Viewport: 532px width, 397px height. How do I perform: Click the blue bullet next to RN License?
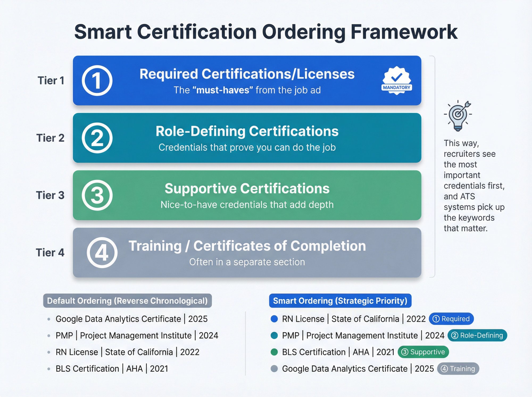(274, 319)
